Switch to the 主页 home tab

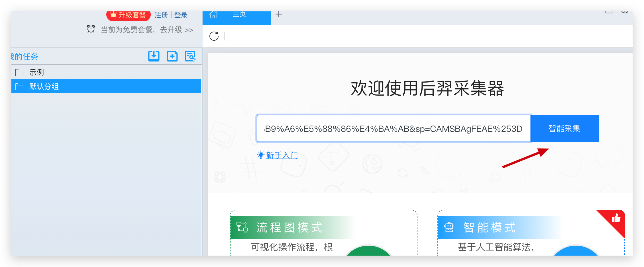click(237, 18)
